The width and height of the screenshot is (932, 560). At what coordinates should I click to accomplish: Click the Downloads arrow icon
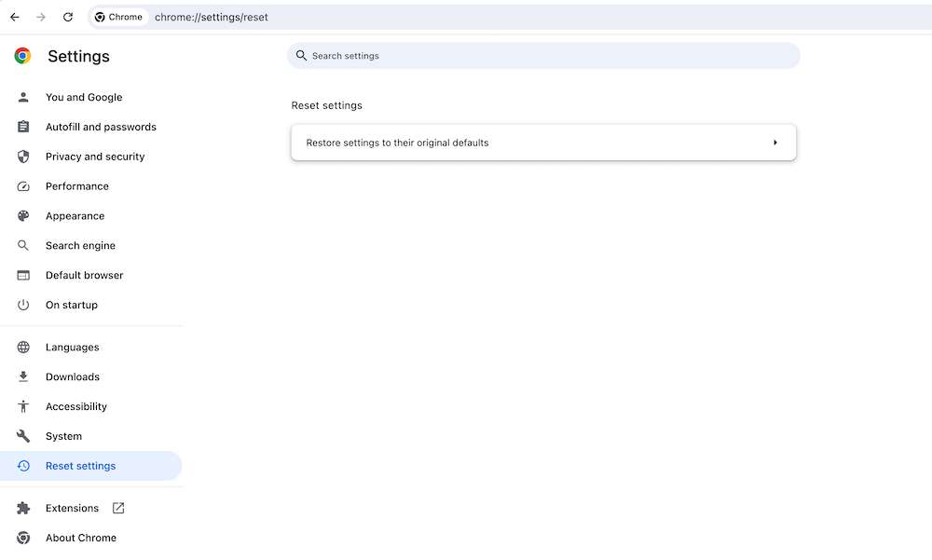pyautogui.click(x=24, y=377)
